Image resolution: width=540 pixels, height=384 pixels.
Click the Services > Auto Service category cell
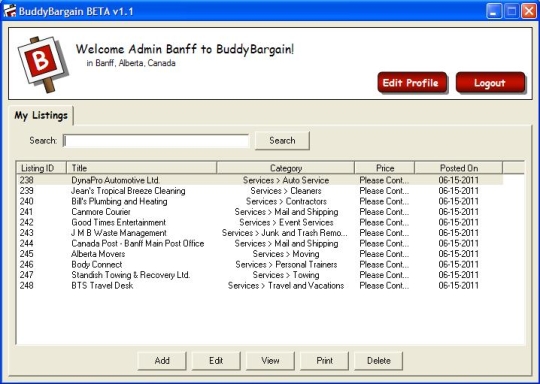coord(286,180)
